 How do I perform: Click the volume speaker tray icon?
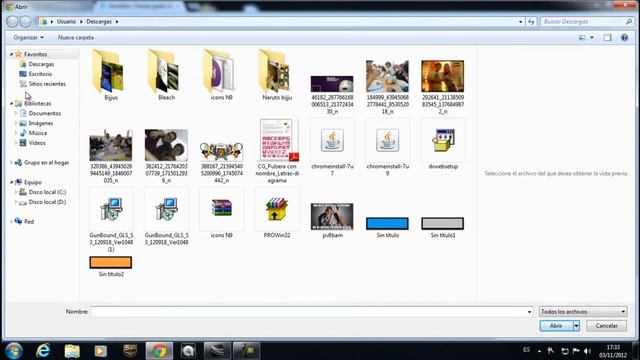(x=587, y=351)
